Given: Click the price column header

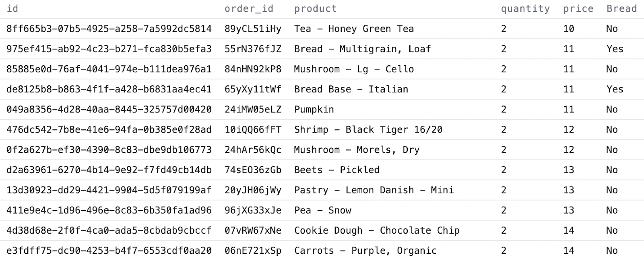Looking at the screenshot, I should (x=578, y=8).
